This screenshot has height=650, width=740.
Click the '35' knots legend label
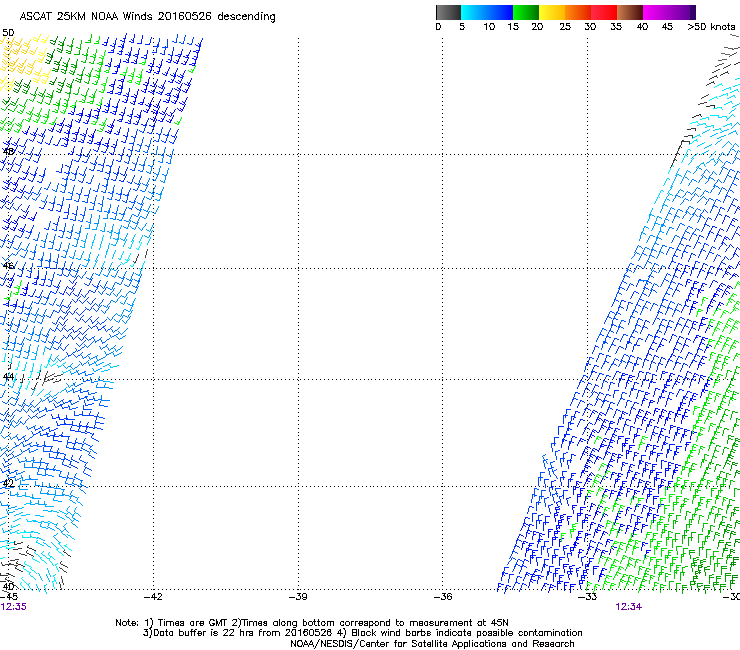point(616,27)
